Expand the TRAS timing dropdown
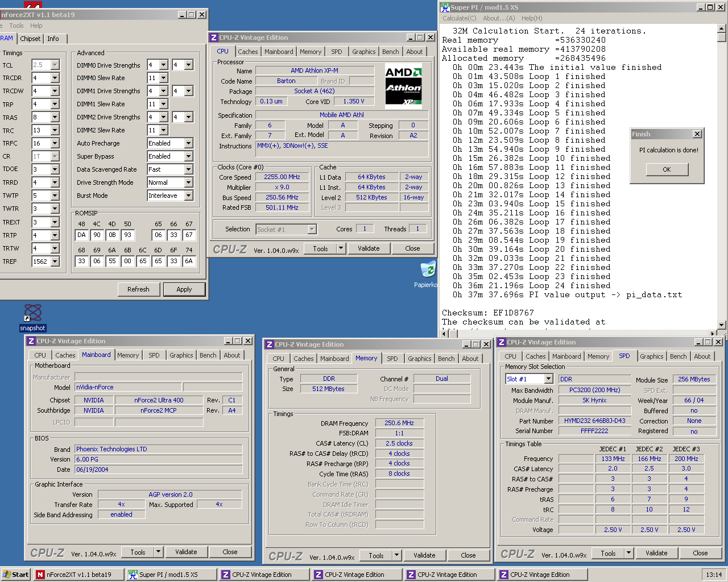Image resolution: width=728 pixels, height=582 pixels. (x=55, y=117)
